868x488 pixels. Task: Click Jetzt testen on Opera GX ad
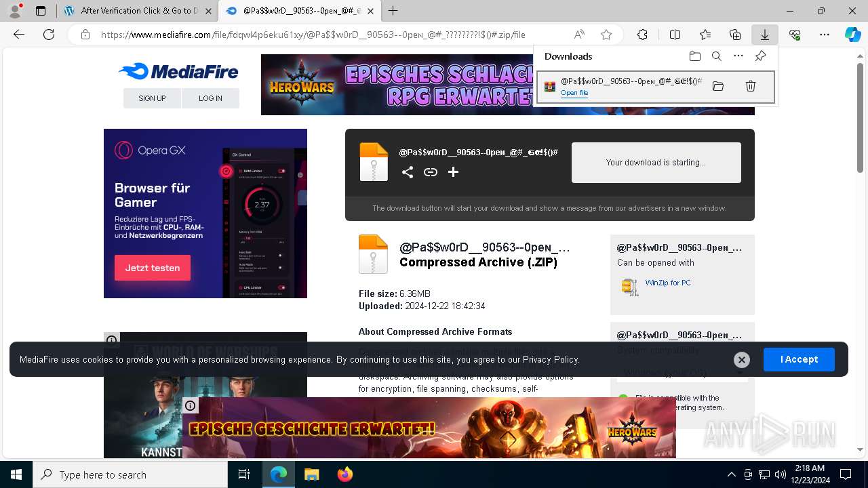(153, 268)
